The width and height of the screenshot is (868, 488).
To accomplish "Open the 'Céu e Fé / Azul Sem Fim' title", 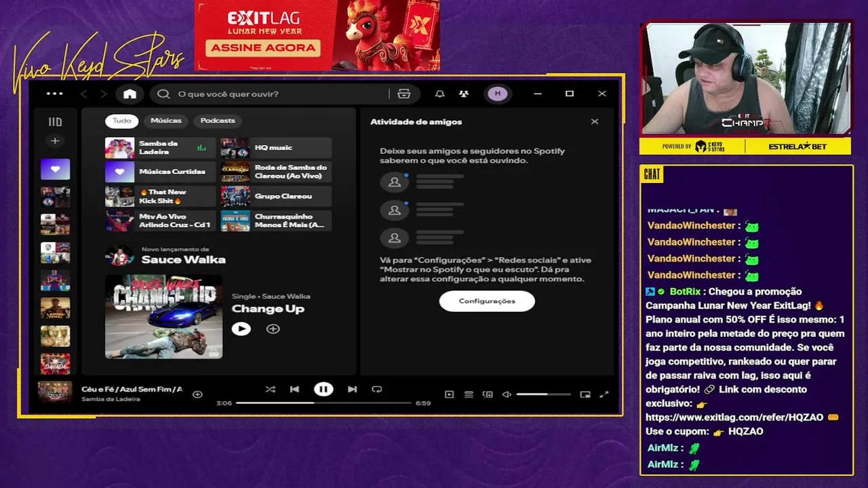I will point(132,389).
